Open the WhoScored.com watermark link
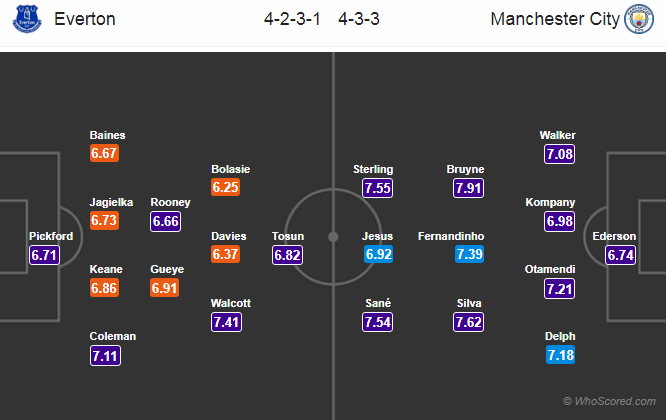Viewport: 666px width, 420px height. (x=610, y=401)
